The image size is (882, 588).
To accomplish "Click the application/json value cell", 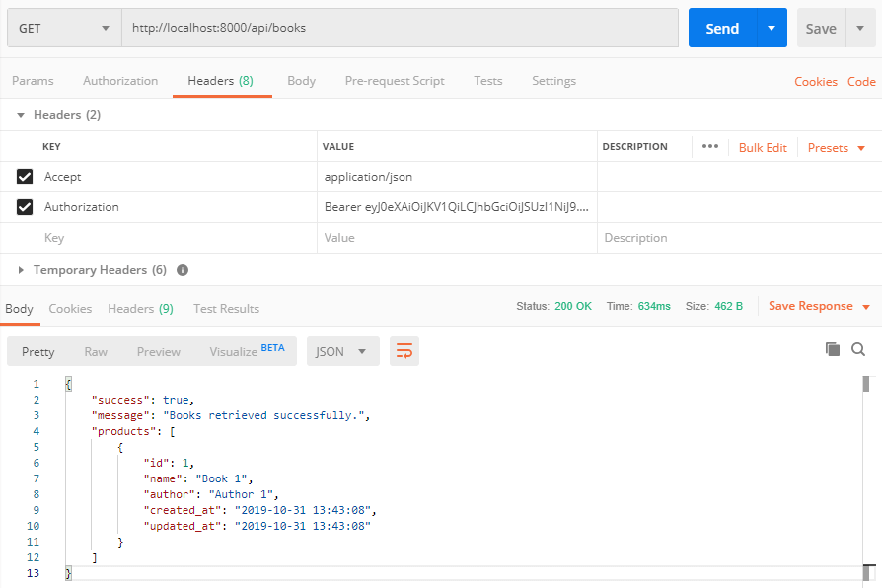I will [x=457, y=177].
